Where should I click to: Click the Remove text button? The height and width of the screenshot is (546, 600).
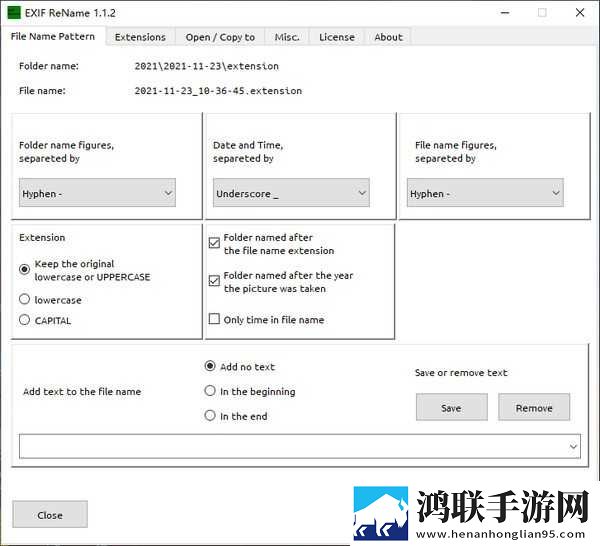tap(534, 407)
